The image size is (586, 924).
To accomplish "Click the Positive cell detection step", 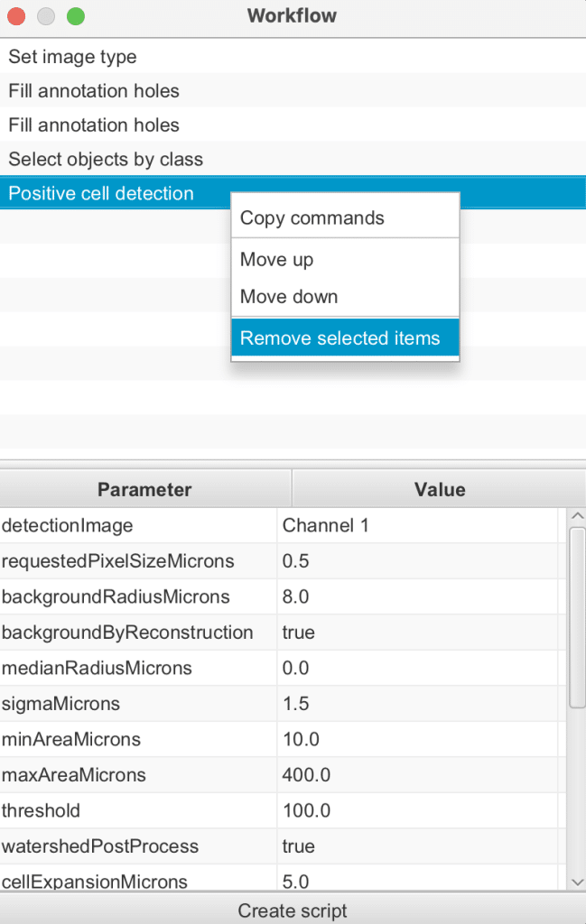I will (101, 194).
